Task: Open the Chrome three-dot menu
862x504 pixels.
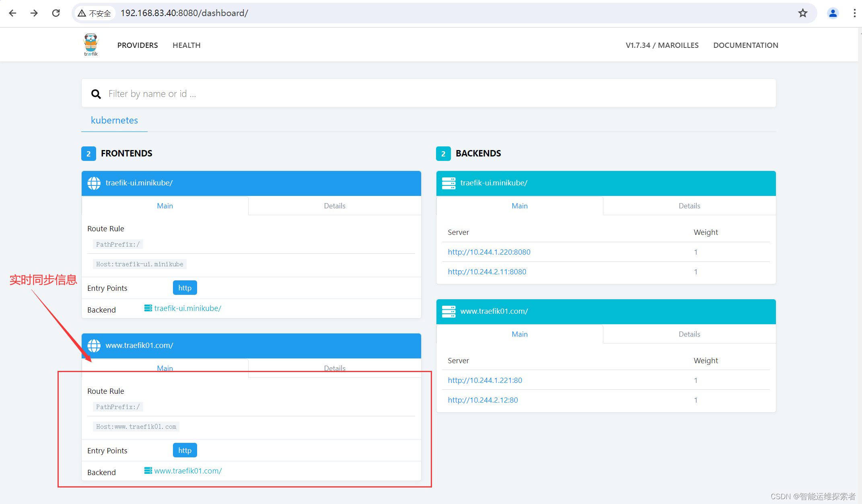Action: [x=854, y=13]
